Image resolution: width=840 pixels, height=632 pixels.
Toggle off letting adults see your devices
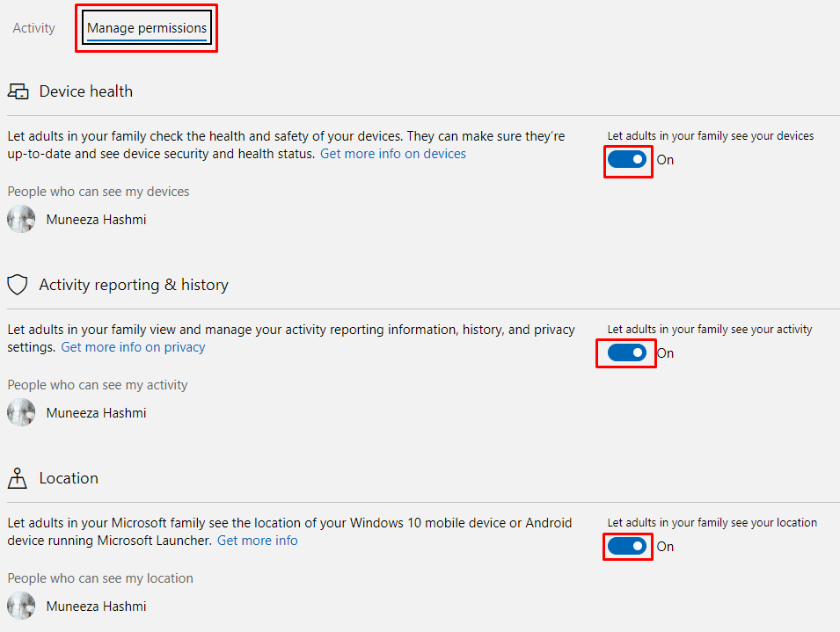click(627, 159)
